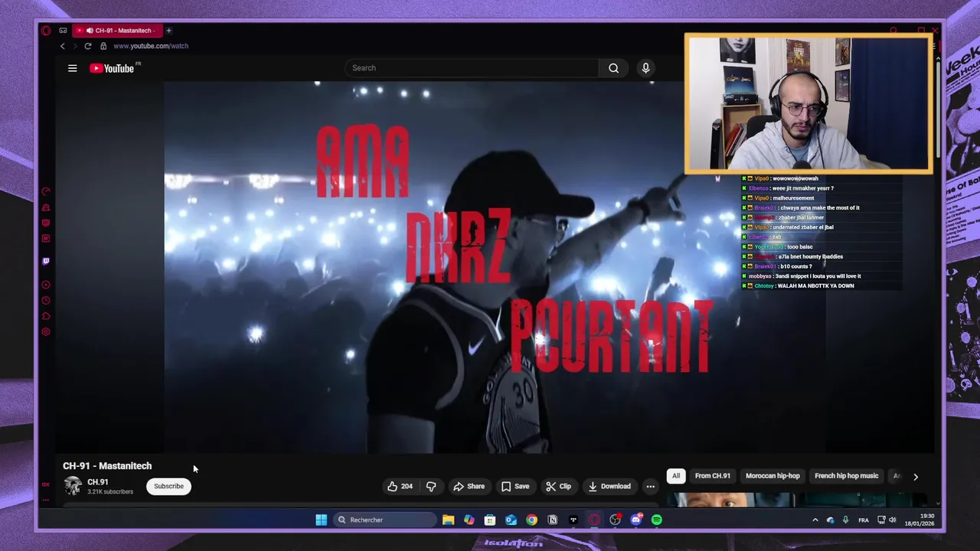Open Discord from the taskbar
The width and height of the screenshot is (980, 551).
[x=636, y=520]
